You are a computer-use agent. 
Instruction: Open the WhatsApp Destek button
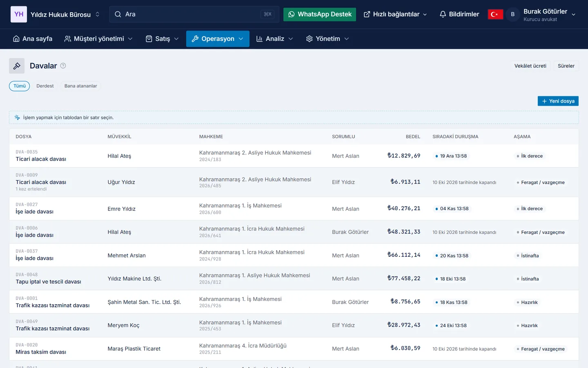click(320, 14)
